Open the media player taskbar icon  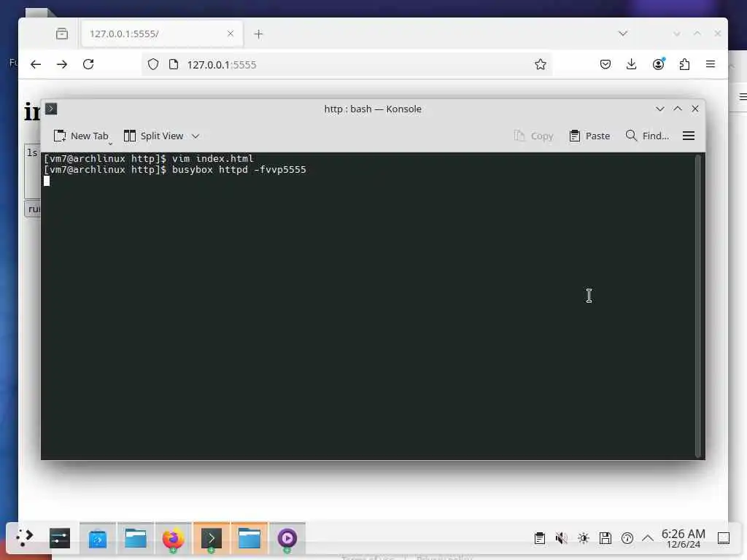tap(287, 538)
